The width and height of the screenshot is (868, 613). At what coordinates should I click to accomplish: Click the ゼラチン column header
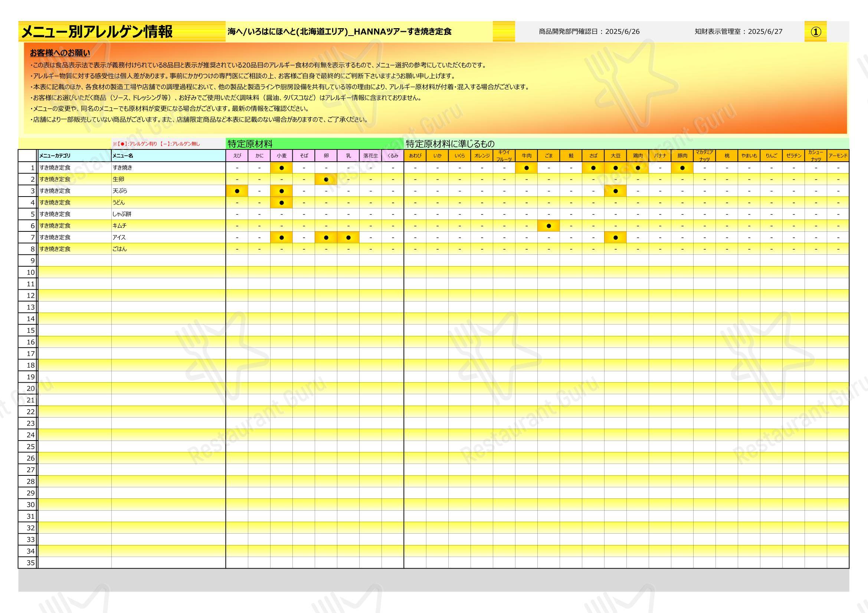[794, 156]
